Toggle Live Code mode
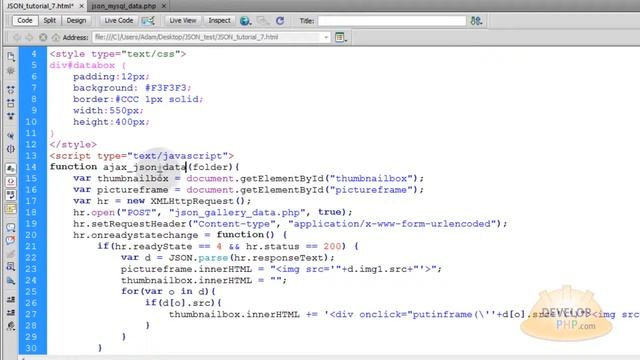 (118, 20)
